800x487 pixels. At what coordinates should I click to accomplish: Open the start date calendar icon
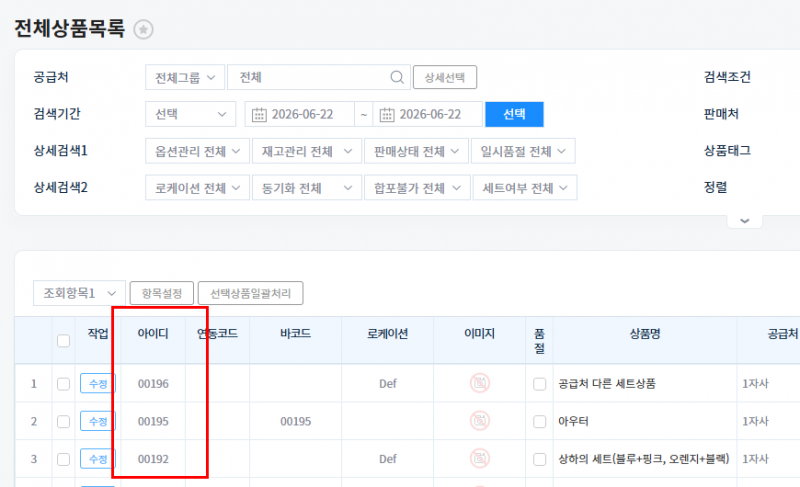259,114
